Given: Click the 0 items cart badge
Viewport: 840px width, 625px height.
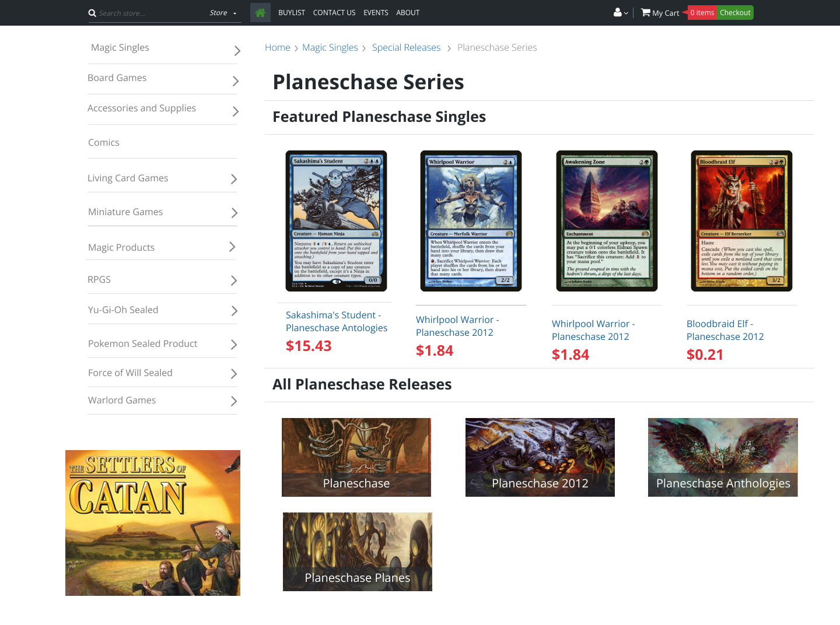Looking at the screenshot, I should pos(702,13).
